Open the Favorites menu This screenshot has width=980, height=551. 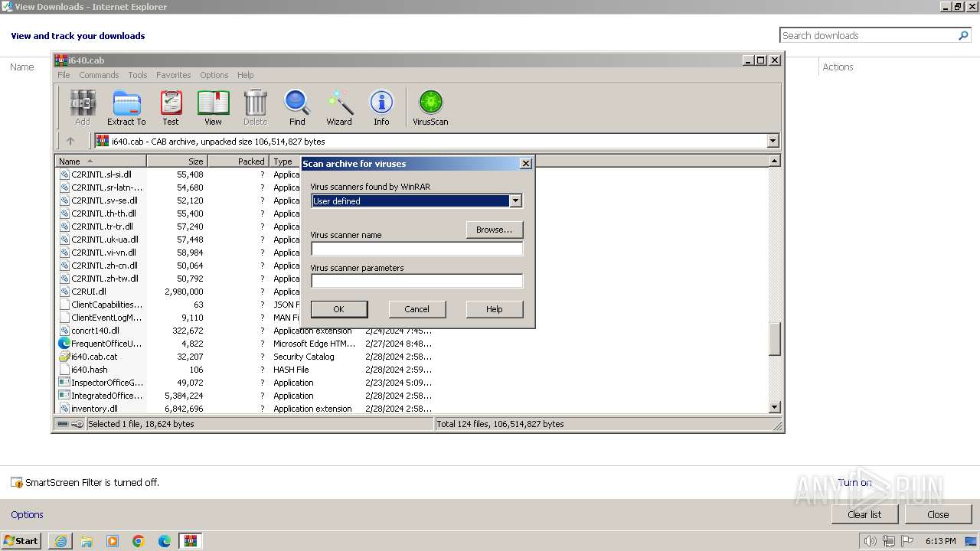[x=174, y=75]
